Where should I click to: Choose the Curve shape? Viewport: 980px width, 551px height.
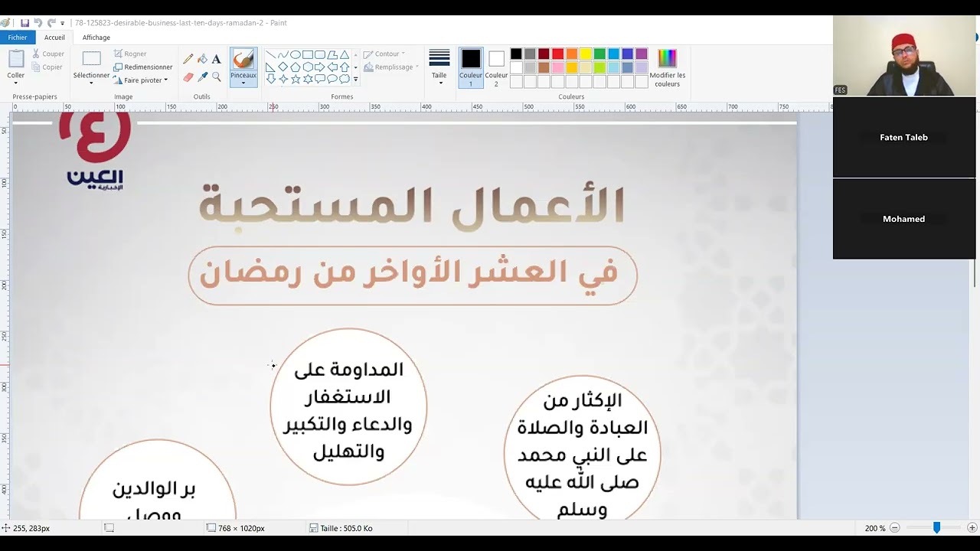pos(283,55)
